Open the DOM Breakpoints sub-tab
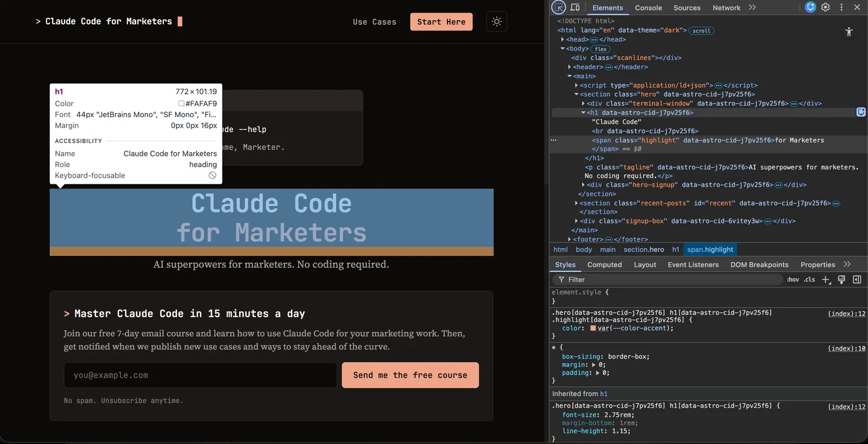The width and height of the screenshot is (868, 444). click(759, 265)
